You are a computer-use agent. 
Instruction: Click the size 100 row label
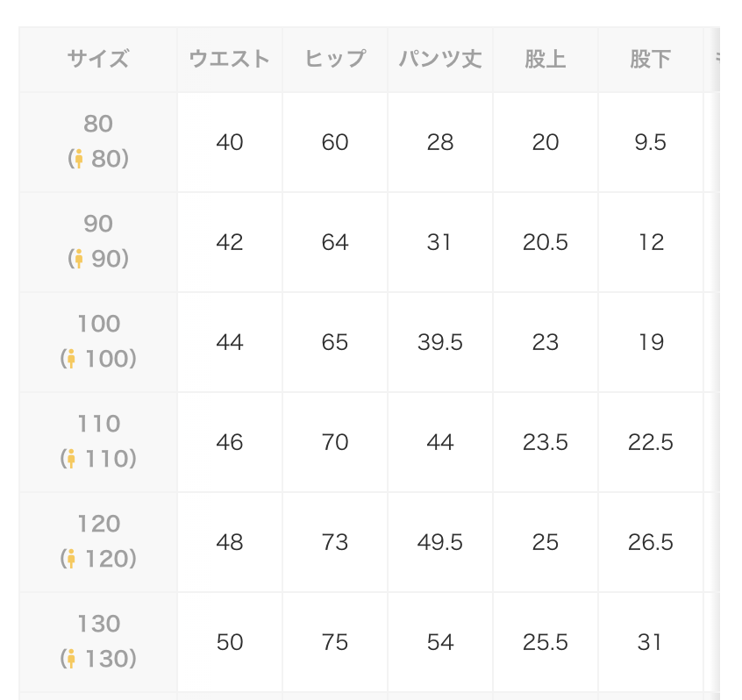click(98, 341)
